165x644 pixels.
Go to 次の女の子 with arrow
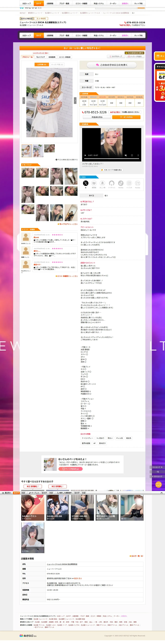pyautogui.click(x=157, y=467)
